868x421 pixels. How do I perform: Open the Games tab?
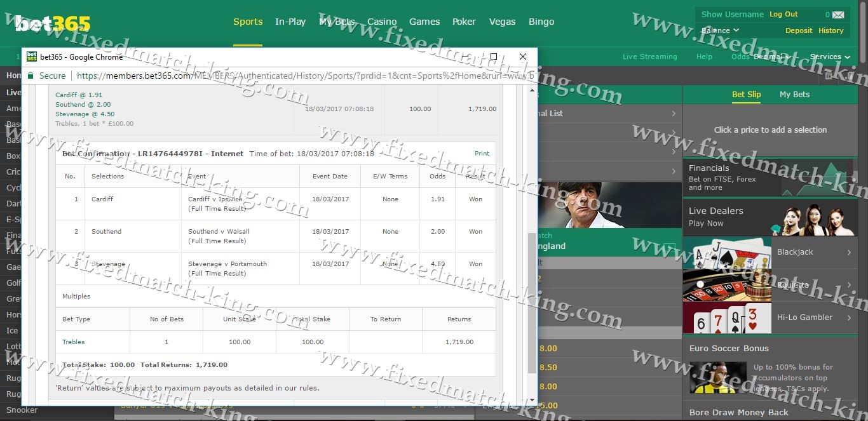pos(424,22)
